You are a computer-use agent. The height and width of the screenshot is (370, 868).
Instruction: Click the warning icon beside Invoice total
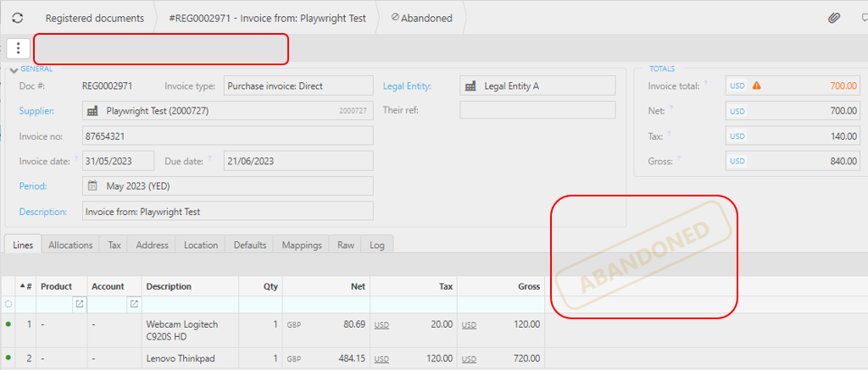click(757, 86)
